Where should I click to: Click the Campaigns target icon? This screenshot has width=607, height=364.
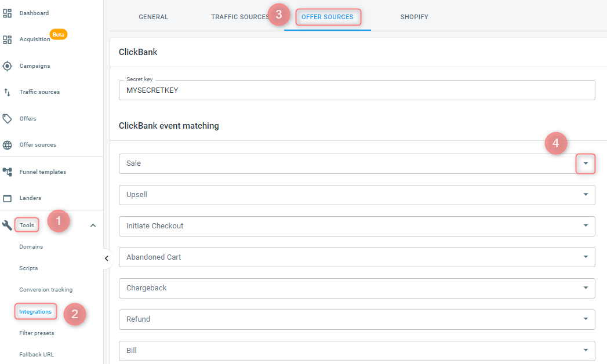point(7,65)
